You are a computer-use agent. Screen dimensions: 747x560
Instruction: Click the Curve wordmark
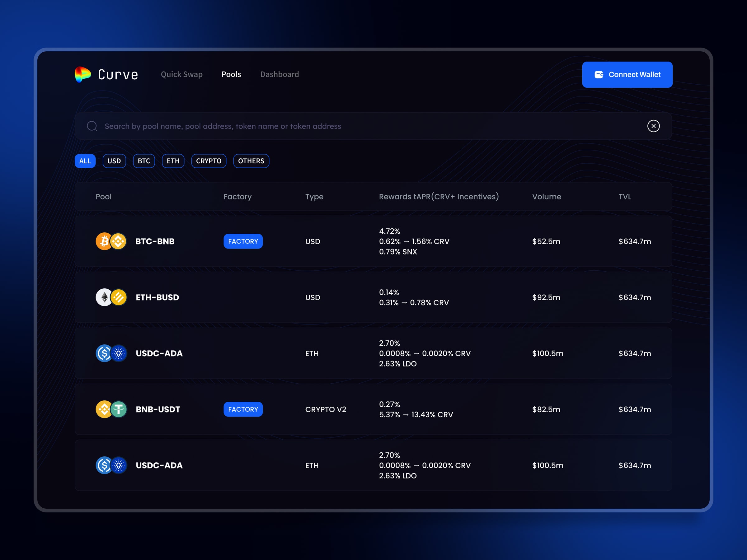tap(118, 75)
